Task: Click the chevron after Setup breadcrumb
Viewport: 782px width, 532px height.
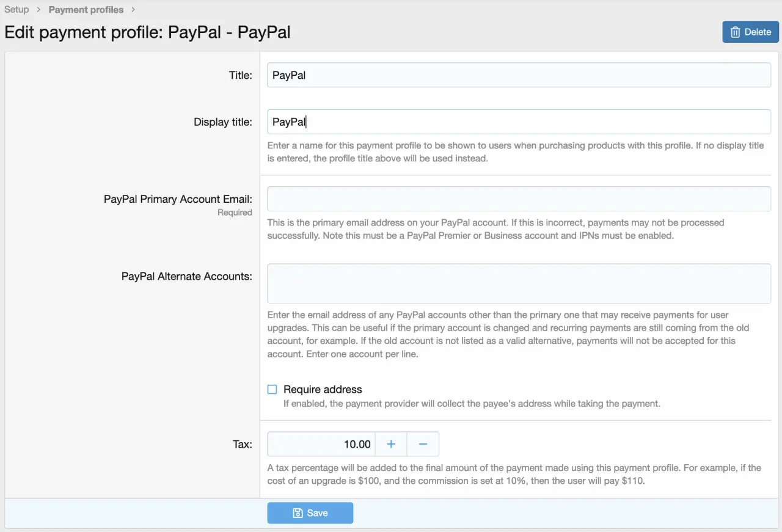Action: [38, 10]
